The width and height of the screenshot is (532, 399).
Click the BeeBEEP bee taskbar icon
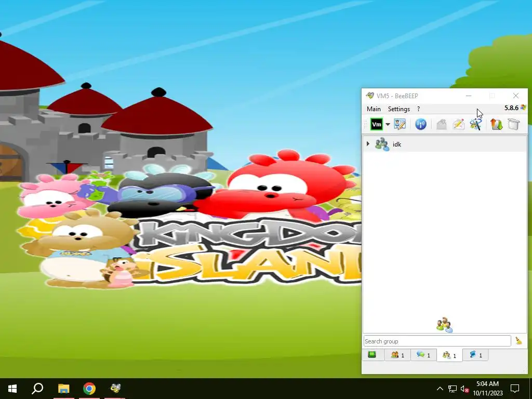(115, 389)
